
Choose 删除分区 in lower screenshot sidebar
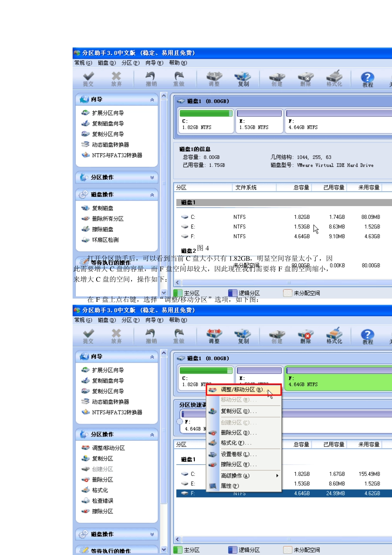click(97, 479)
